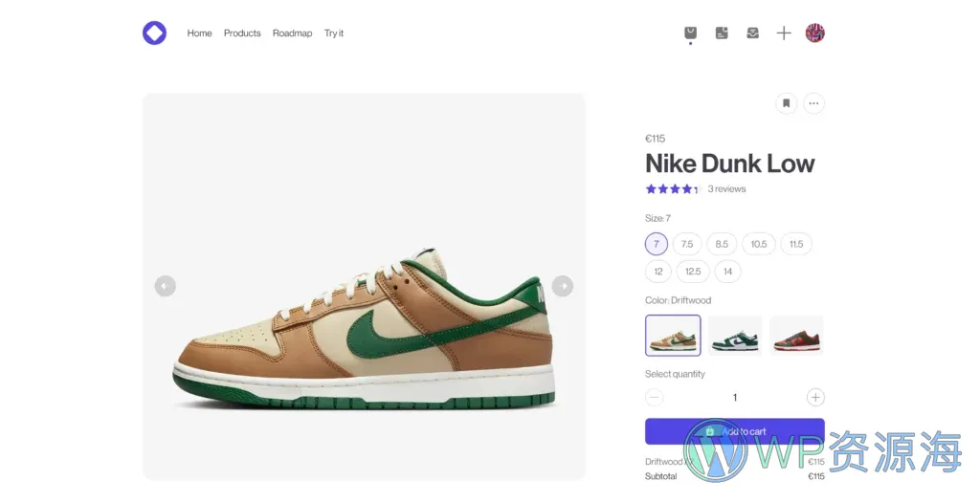Click the Nike Dunk Low title
The height and width of the screenshot is (503, 980).
point(729,164)
